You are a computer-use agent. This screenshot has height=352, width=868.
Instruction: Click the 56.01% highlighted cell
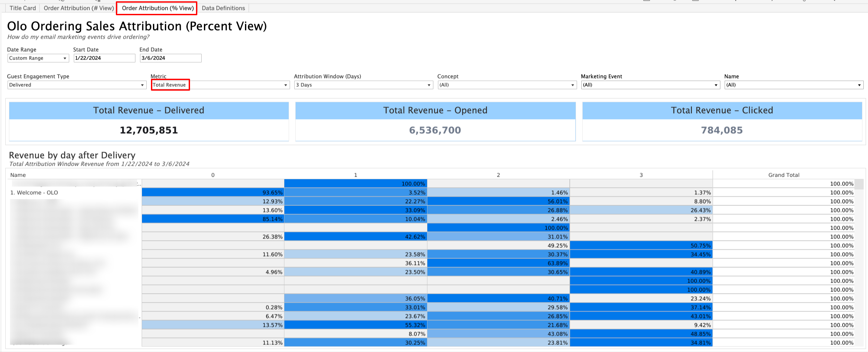click(x=498, y=201)
